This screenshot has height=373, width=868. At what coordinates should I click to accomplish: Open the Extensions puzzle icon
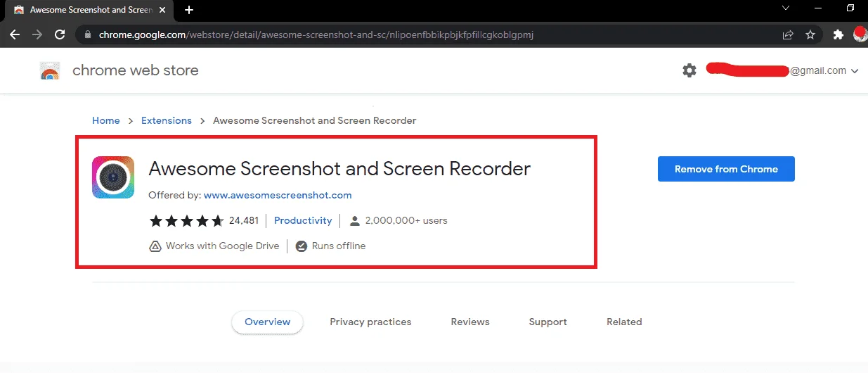(838, 34)
